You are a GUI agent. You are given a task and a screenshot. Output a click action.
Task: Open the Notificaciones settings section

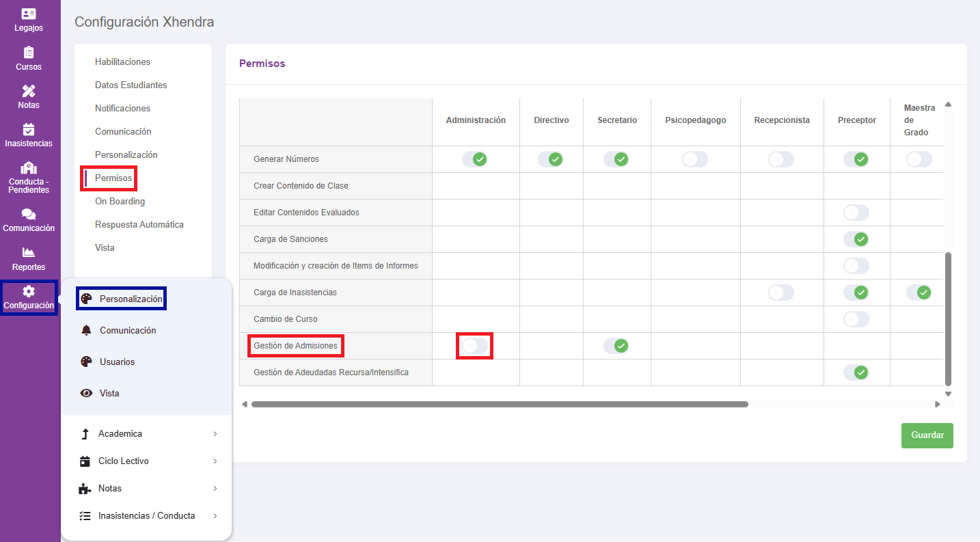click(x=122, y=108)
